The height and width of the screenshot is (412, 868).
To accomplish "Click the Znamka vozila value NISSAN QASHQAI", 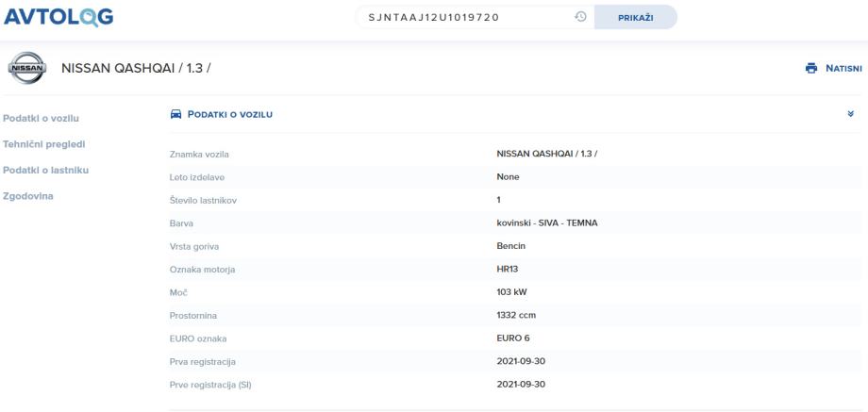I will point(547,154).
